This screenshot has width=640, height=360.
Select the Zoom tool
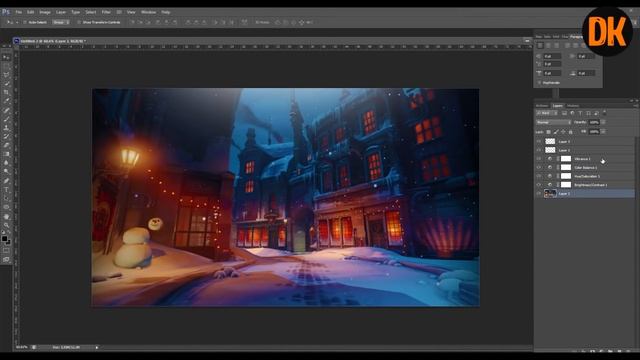(6, 225)
